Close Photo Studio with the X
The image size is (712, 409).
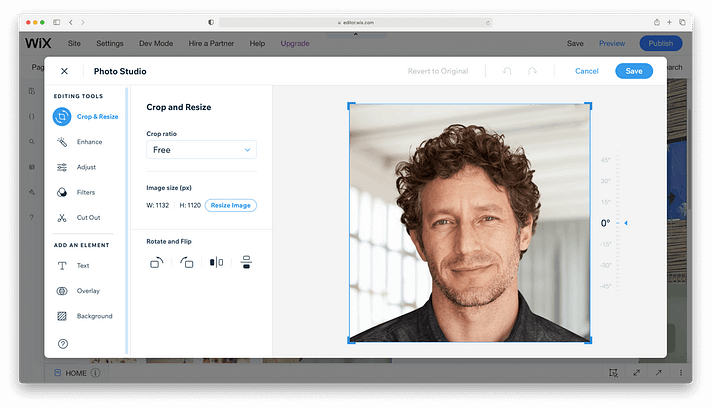point(65,71)
